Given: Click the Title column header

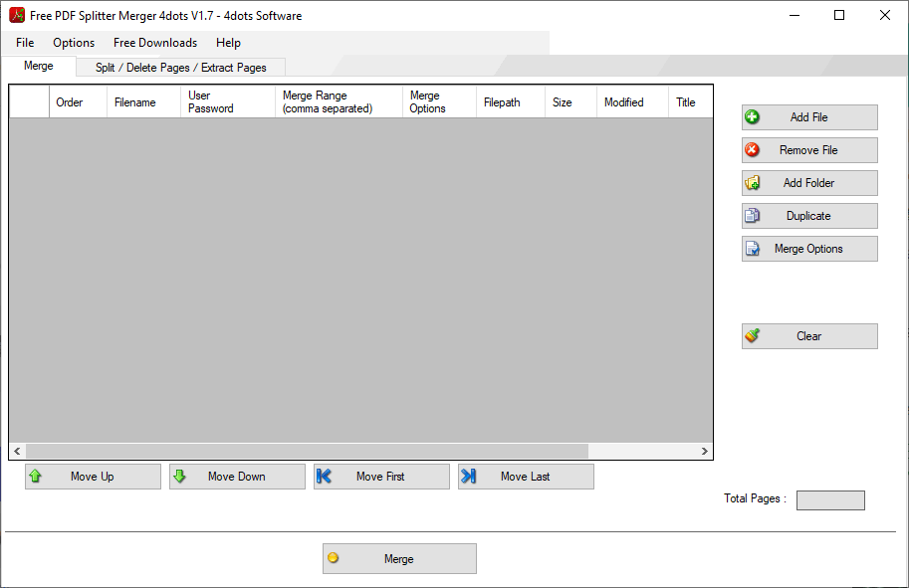Looking at the screenshot, I should (690, 101).
